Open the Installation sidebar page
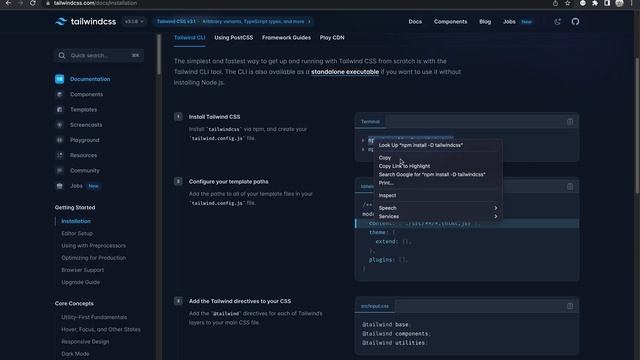 pos(76,221)
